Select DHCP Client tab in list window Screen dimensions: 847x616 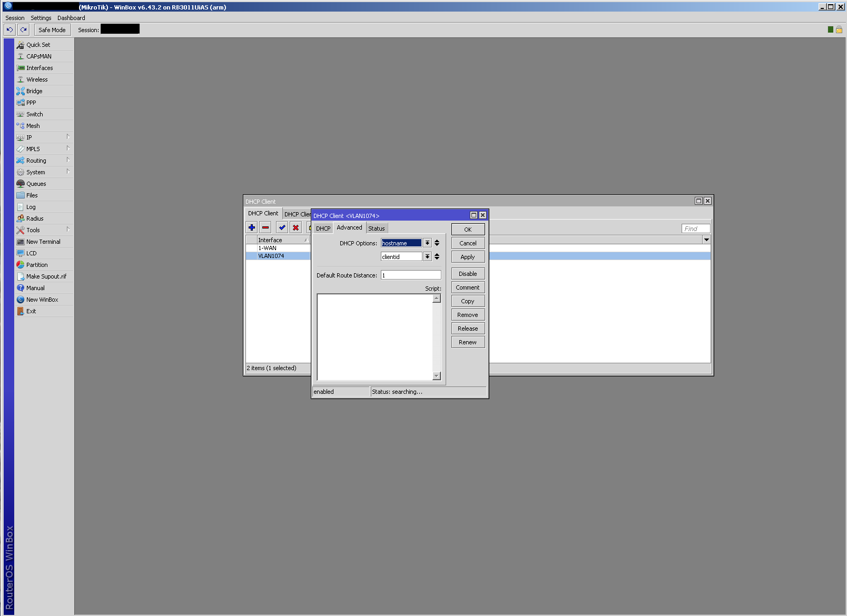263,213
